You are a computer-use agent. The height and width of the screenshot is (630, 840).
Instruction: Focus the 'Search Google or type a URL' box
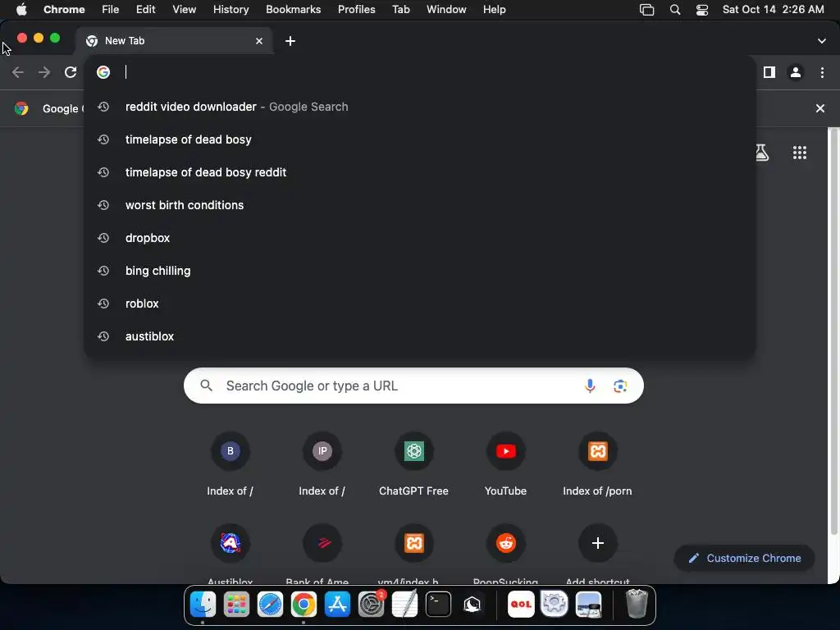(413, 386)
